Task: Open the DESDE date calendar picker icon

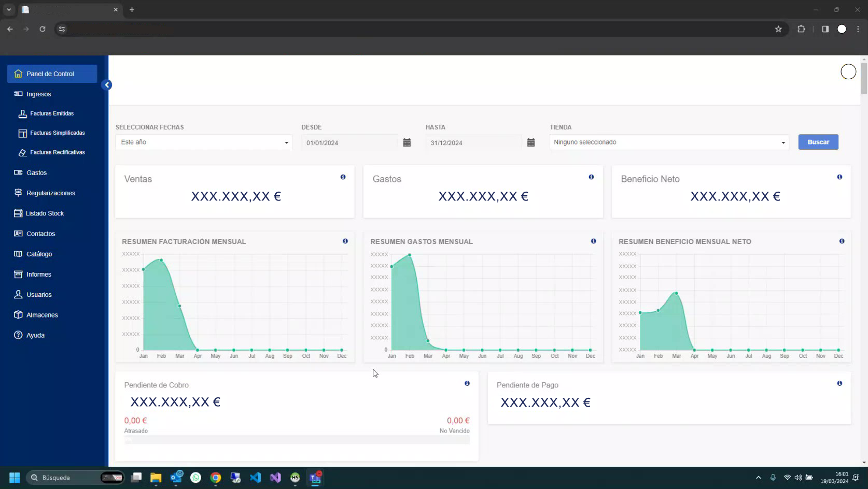Action: (x=407, y=142)
